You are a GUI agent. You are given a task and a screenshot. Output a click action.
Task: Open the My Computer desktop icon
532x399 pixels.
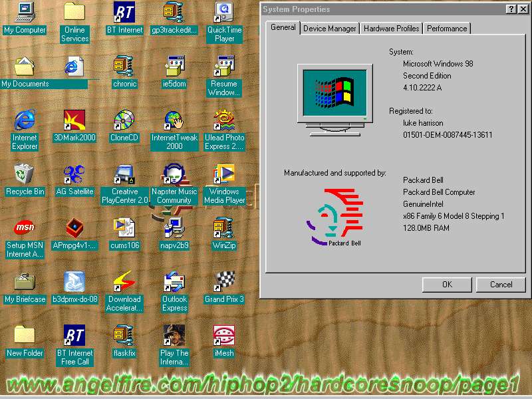coord(25,12)
